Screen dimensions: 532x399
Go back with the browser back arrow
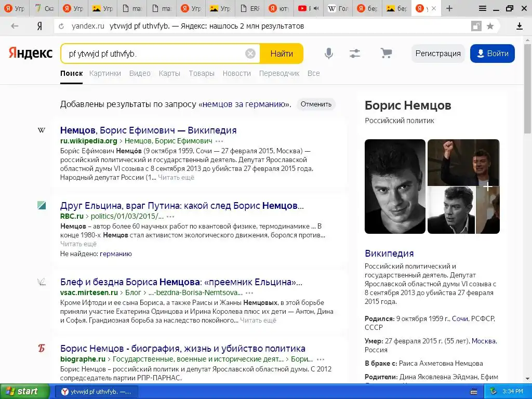(x=14, y=26)
